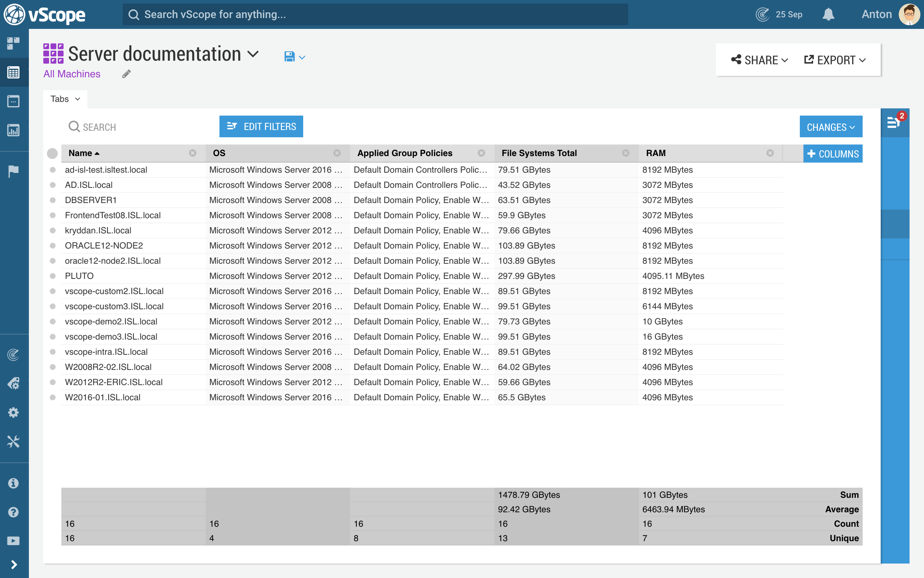This screenshot has width=924, height=578.
Task: Open Anton's profile avatar
Action: [x=910, y=14]
